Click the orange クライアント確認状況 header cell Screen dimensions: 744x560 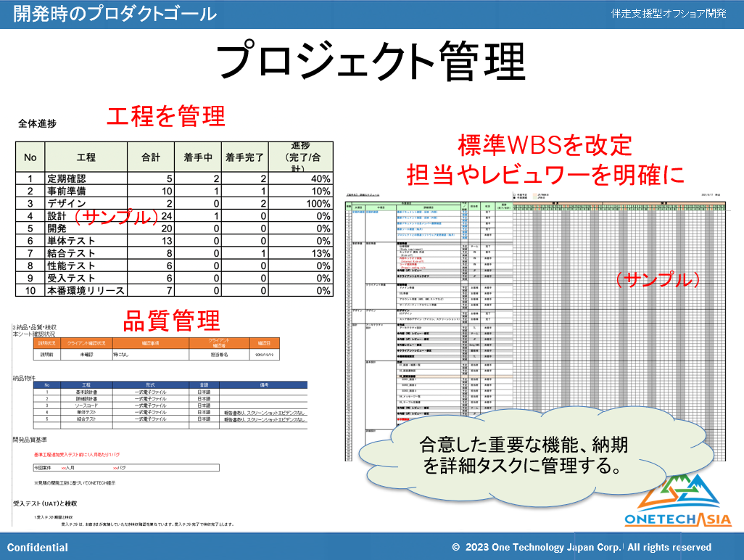pyautogui.click(x=86, y=342)
